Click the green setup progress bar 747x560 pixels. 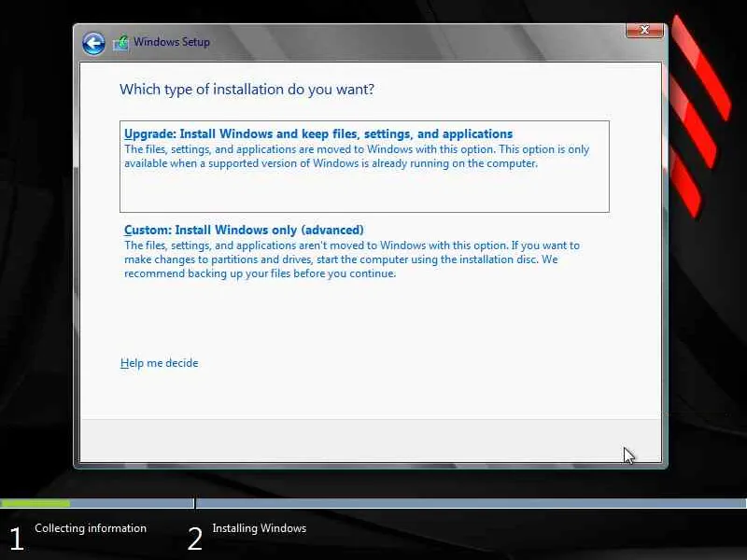tap(35, 503)
